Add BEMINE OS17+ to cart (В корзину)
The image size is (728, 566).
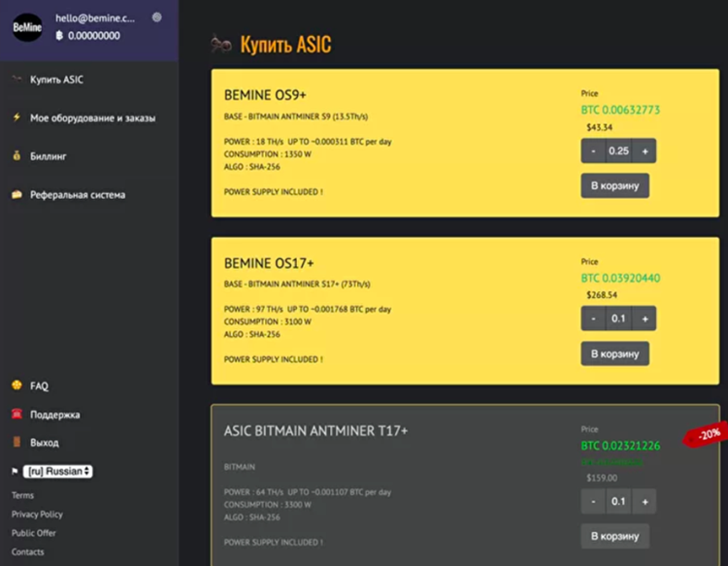click(615, 353)
